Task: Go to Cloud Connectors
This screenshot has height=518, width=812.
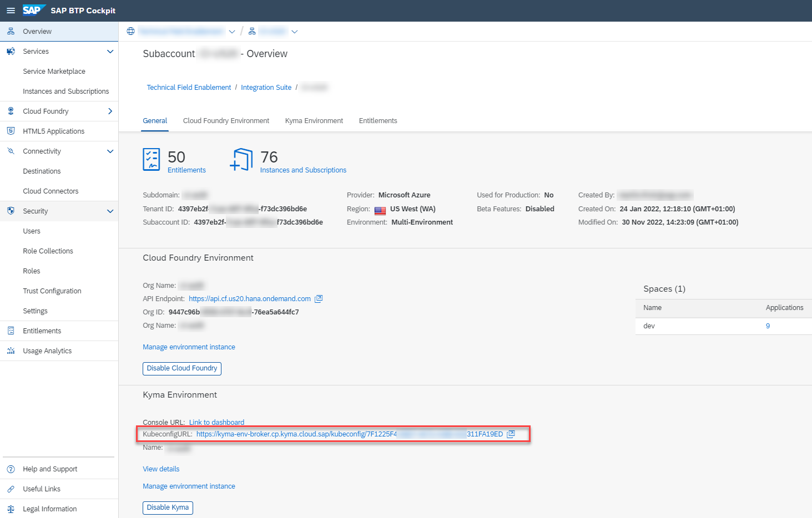Action: point(51,191)
